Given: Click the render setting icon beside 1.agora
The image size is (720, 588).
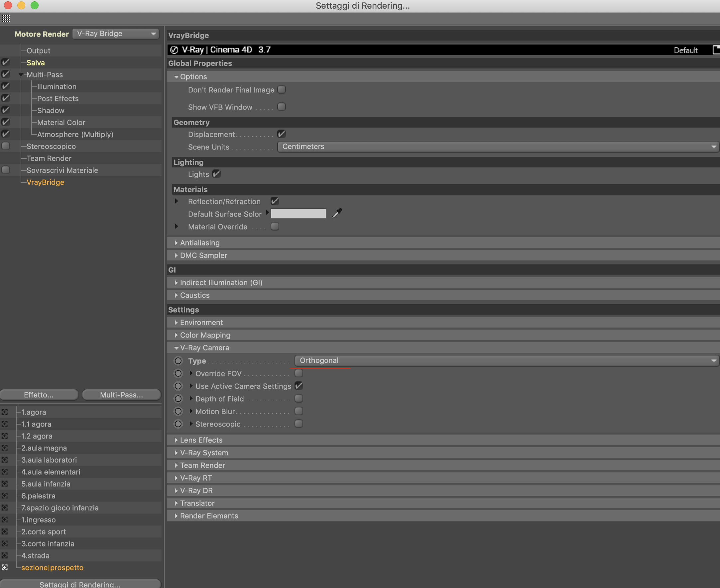Looking at the screenshot, I should click(x=5, y=412).
